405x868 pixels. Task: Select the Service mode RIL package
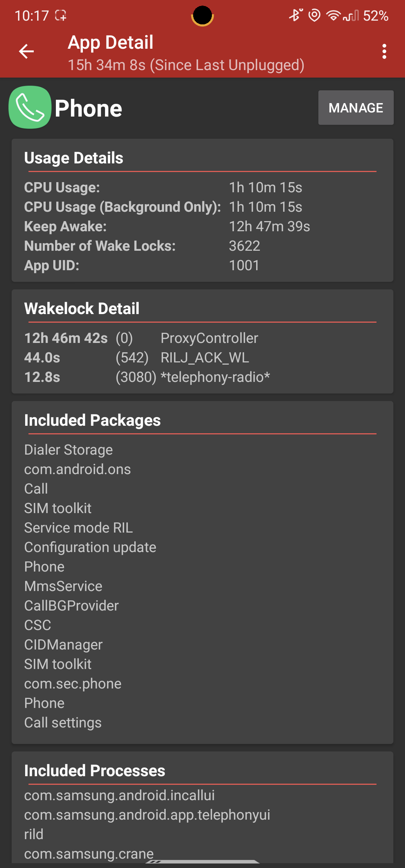pyautogui.click(x=78, y=528)
